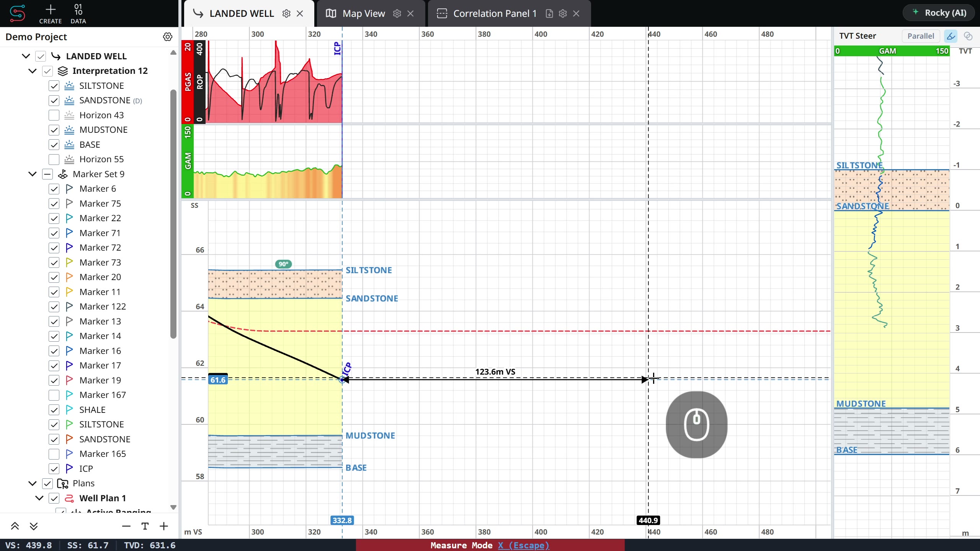Image resolution: width=980 pixels, height=551 pixels.
Task: Collapse the Interpretation 12 node
Action: pyautogui.click(x=33, y=71)
